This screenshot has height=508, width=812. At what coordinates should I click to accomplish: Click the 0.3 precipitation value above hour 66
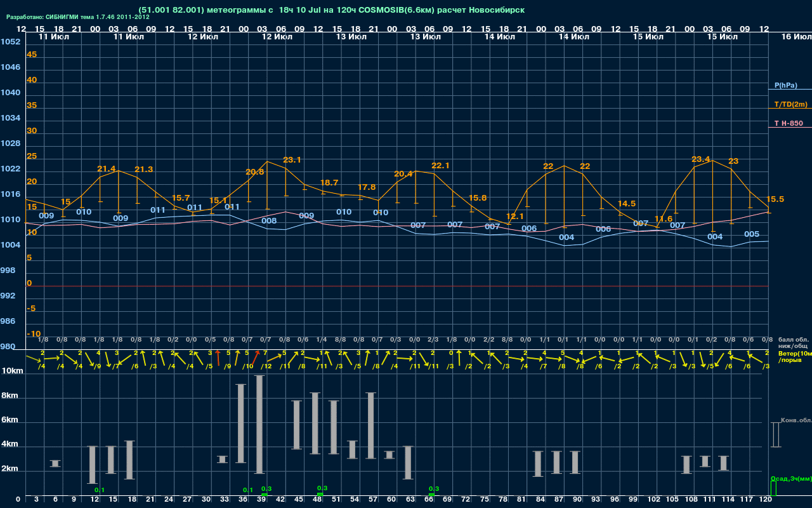(434, 488)
